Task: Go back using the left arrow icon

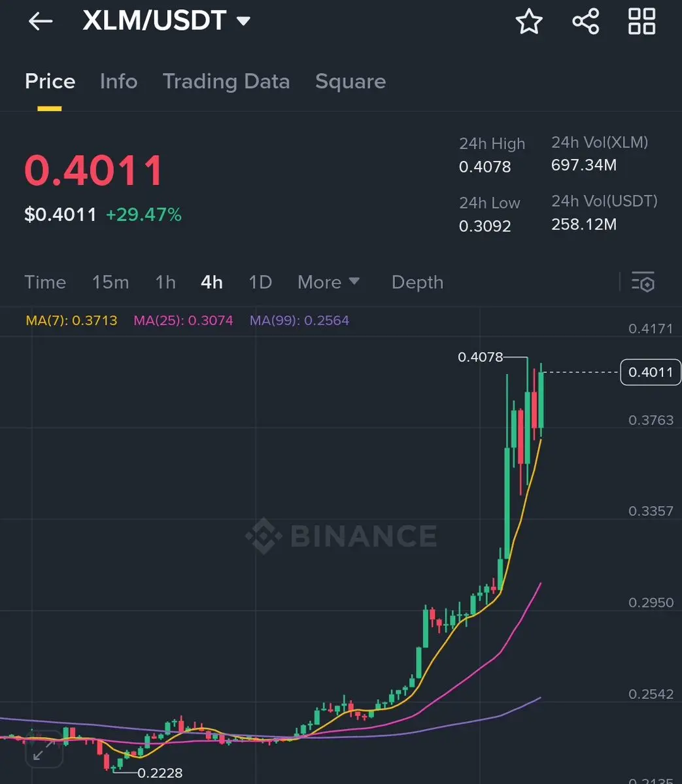Action: [41, 21]
